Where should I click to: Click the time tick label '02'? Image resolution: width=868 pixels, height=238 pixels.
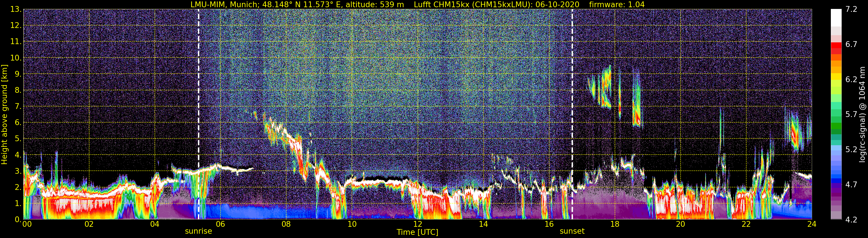click(x=89, y=224)
